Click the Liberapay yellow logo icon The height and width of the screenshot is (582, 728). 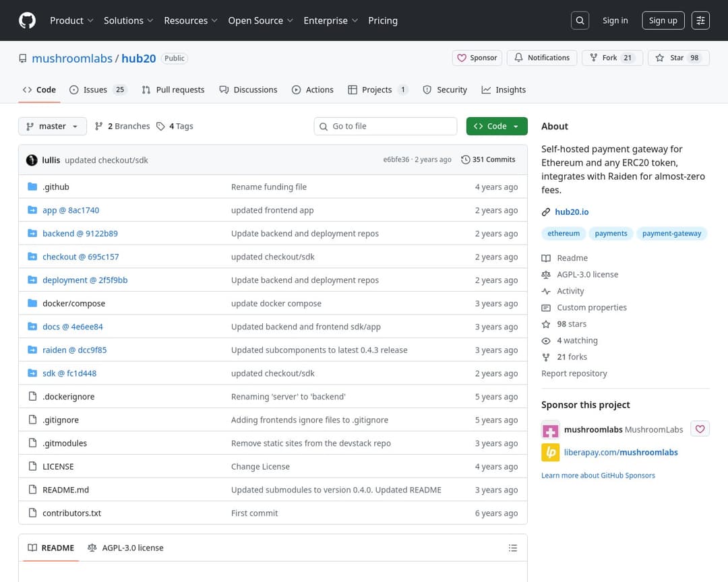pyautogui.click(x=550, y=452)
